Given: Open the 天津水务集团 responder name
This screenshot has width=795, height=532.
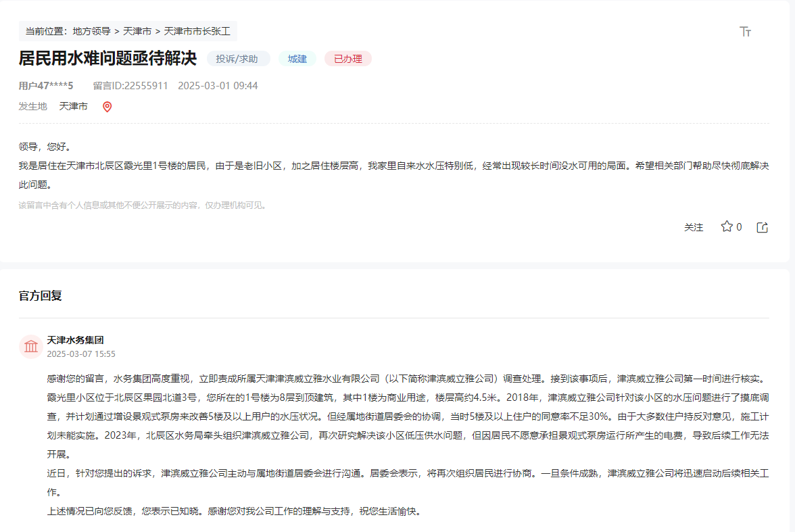Looking at the screenshot, I should coord(75,340).
